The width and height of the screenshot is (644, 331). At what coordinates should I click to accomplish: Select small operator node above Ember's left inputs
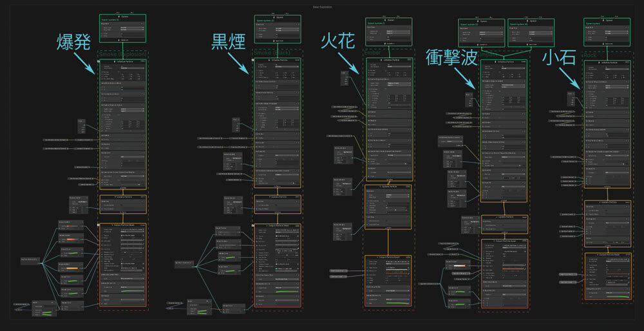345,78
